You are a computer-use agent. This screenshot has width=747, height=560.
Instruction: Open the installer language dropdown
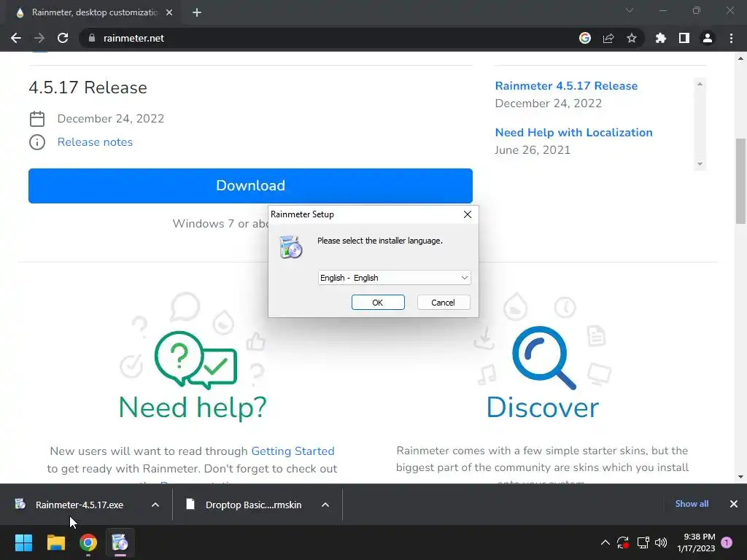[x=395, y=278]
